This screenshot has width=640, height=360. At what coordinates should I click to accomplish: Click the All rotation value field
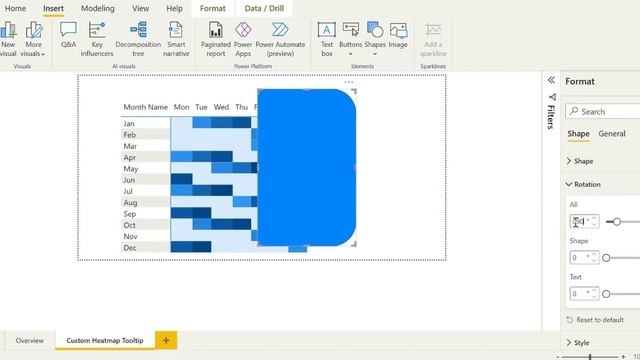pyautogui.click(x=584, y=221)
